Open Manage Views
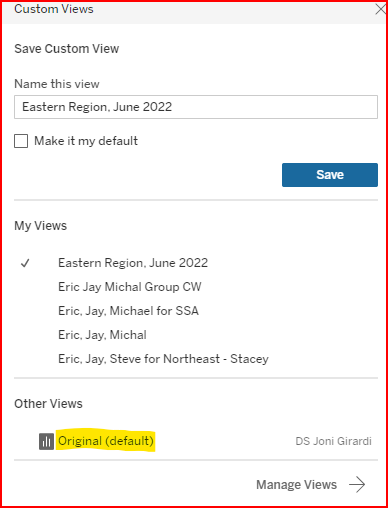Image resolution: width=388 pixels, height=508 pixels. (x=296, y=484)
